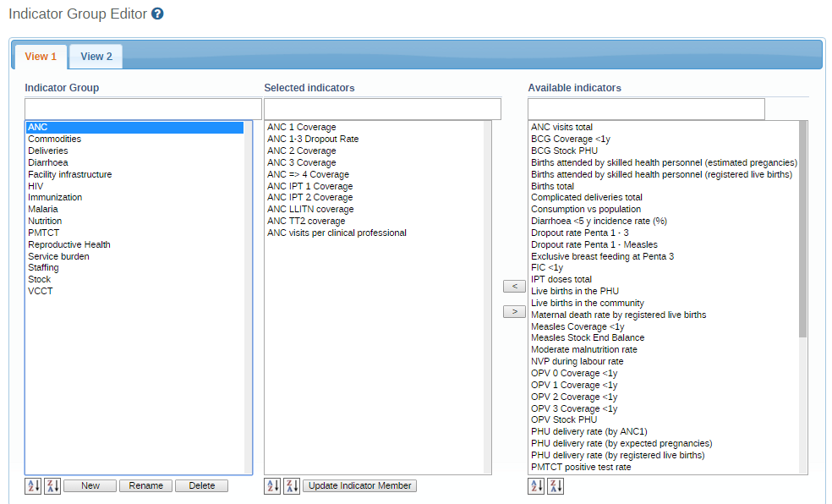Click Update Indicator Member button
This screenshot has height=504, width=832.
(x=359, y=486)
